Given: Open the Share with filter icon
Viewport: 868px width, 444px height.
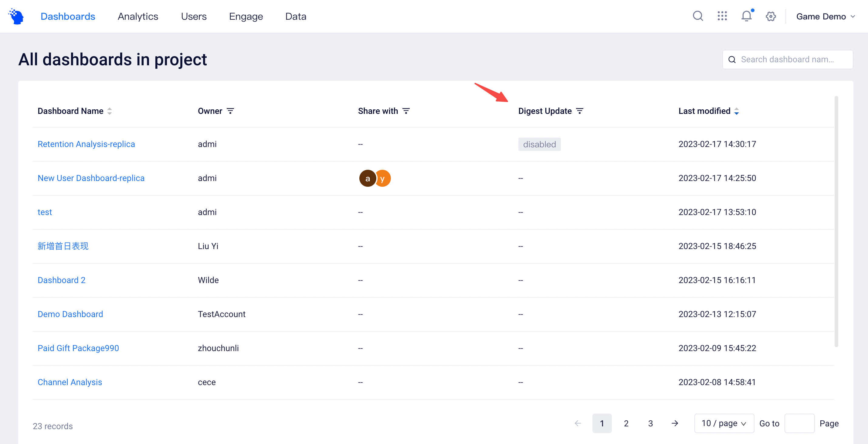Looking at the screenshot, I should coord(406,111).
